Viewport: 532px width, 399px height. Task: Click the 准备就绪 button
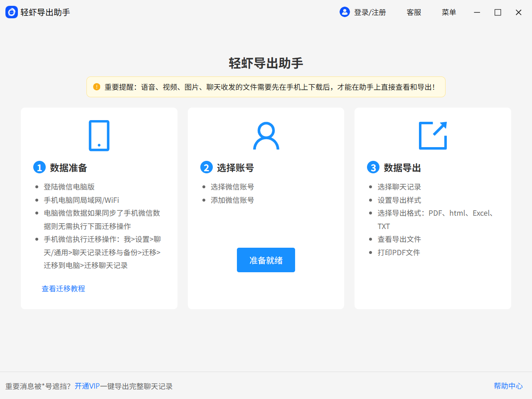266,260
